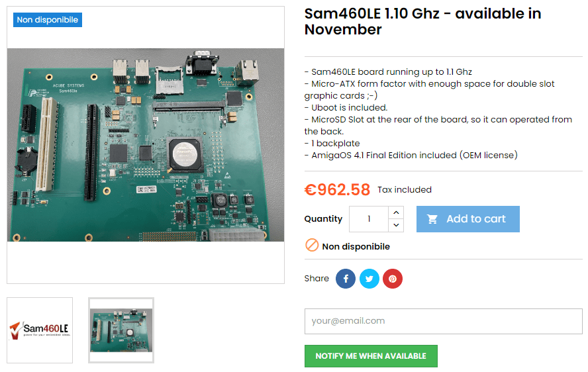Decrease quantity with the down arrow

[x=396, y=225]
